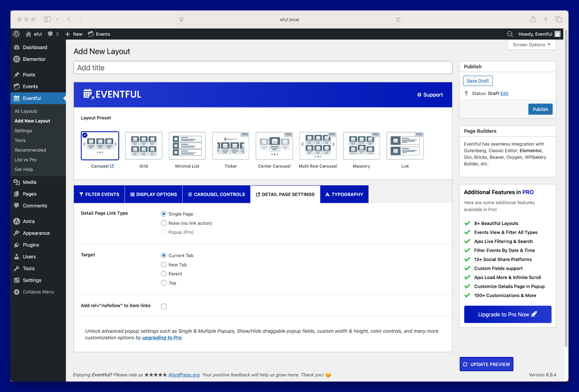
Task: Click the search magnifier icon near Howdy
Action: pyautogui.click(x=510, y=34)
